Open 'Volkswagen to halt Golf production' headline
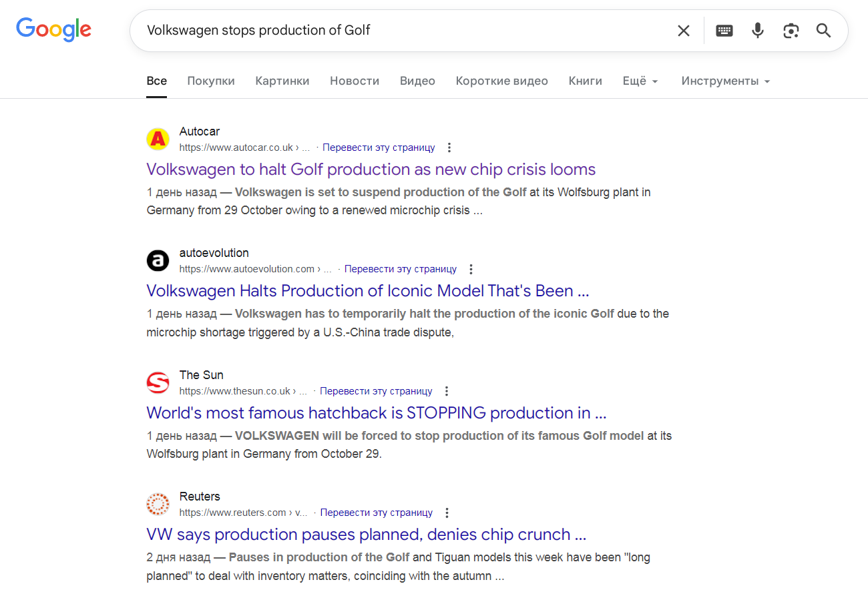 (x=371, y=170)
